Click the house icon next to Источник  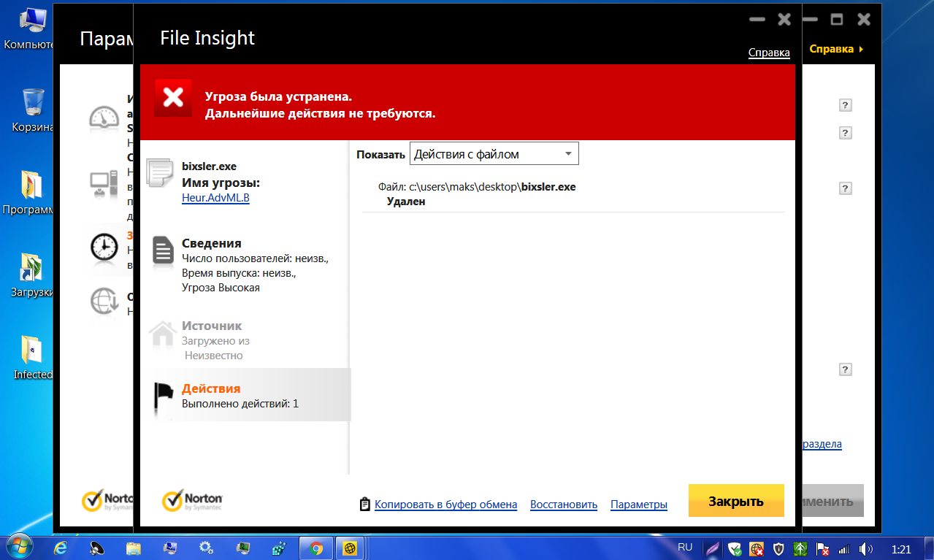tap(162, 333)
